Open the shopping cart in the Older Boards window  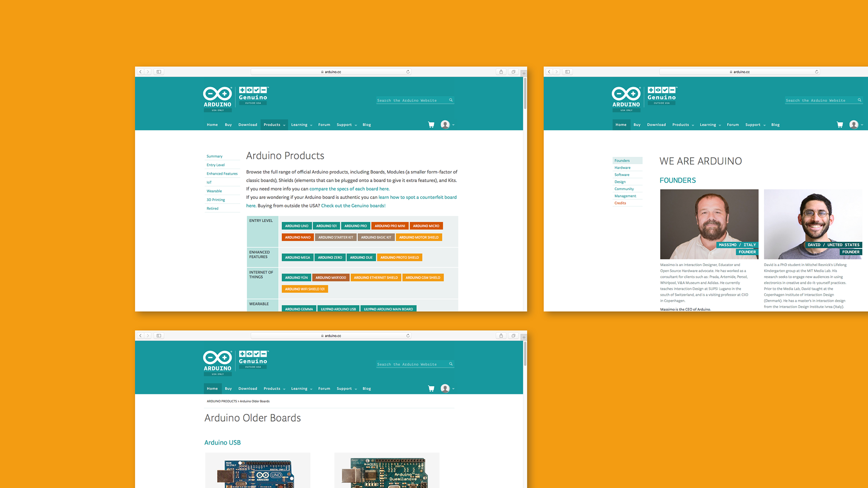[x=431, y=389]
